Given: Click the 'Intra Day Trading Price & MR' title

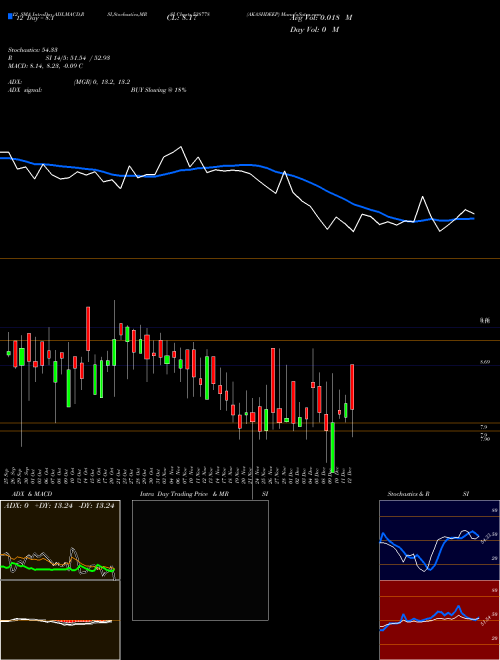Looking at the screenshot, I should (x=184, y=494).
